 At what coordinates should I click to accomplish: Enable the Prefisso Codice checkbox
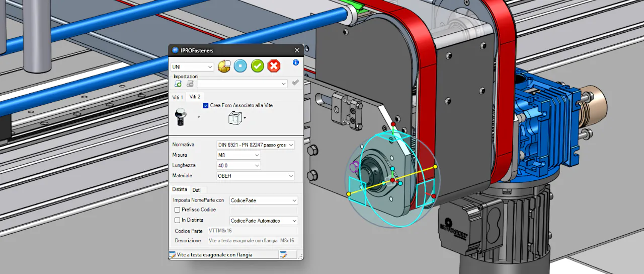177,210
